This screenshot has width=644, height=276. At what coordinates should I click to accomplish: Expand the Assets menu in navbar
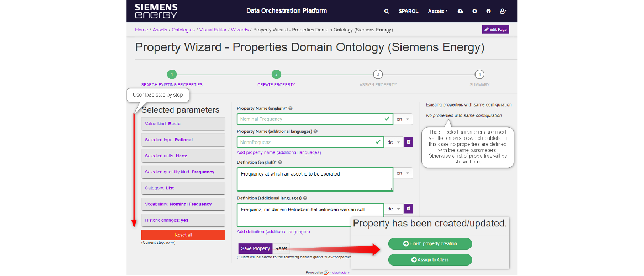coord(437,11)
